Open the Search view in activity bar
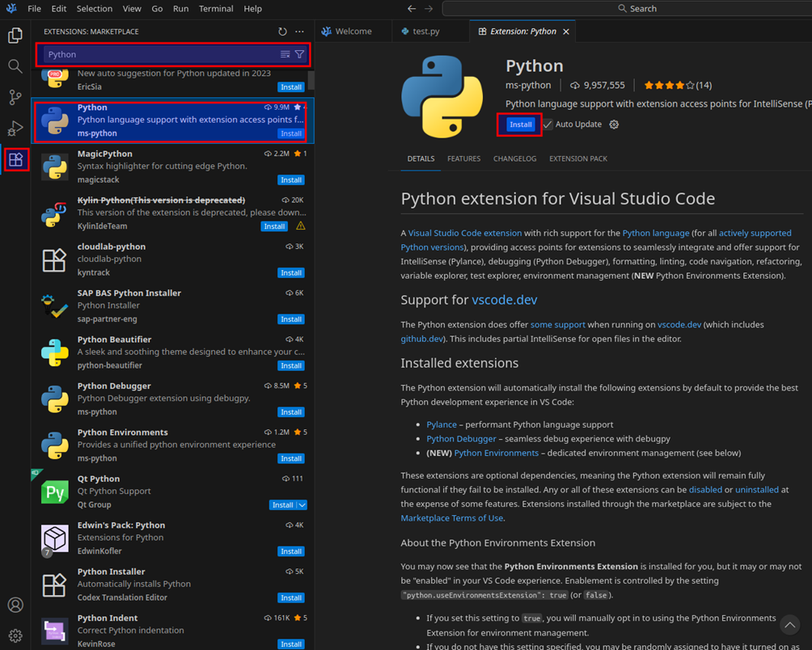 point(15,66)
